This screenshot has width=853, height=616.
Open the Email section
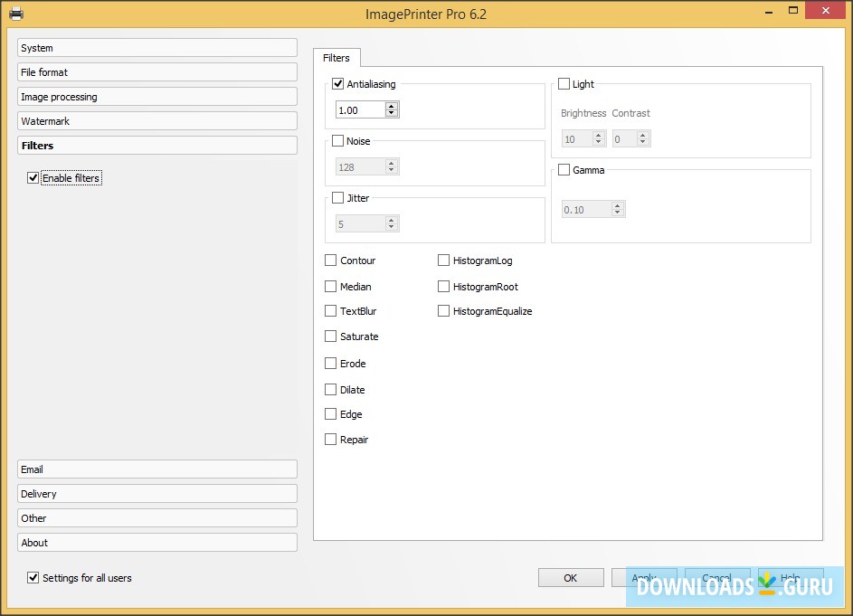[157, 469]
